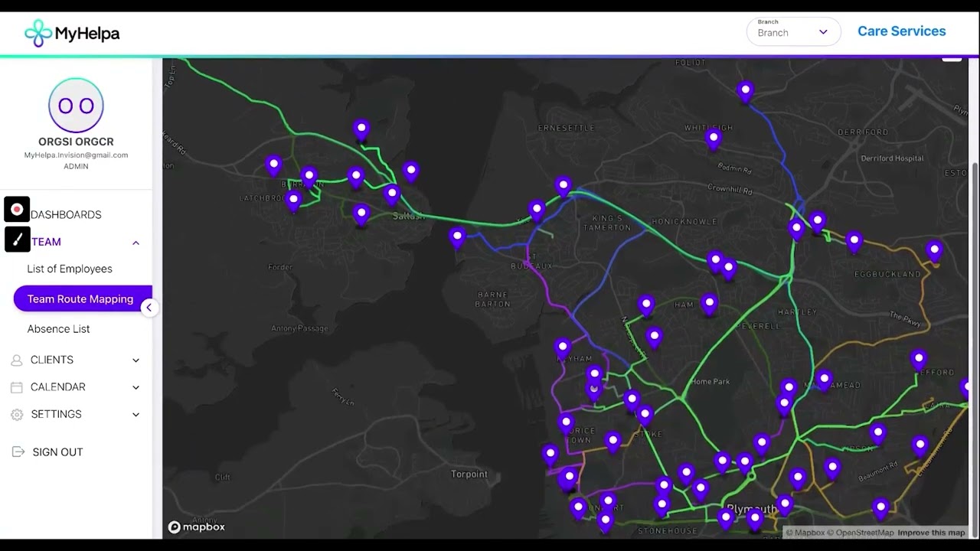Screen dimensions: 980x551
Task: Click the pen annotation icon
Action: click(17, 240)
